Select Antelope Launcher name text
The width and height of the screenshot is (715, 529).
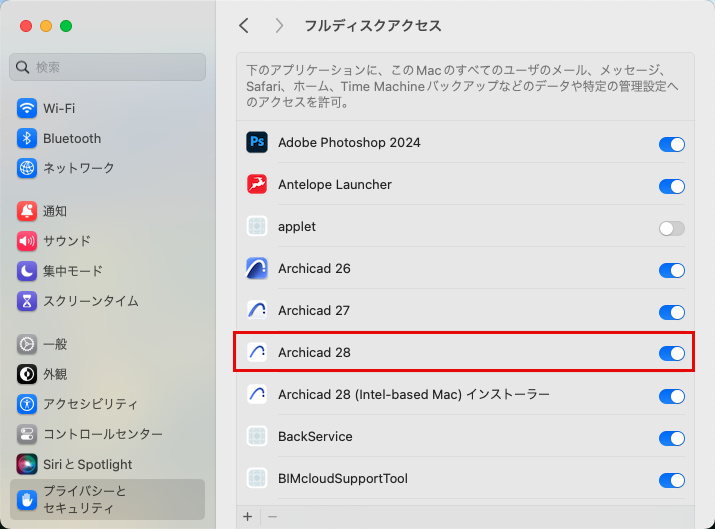click(x=335, y=185)
